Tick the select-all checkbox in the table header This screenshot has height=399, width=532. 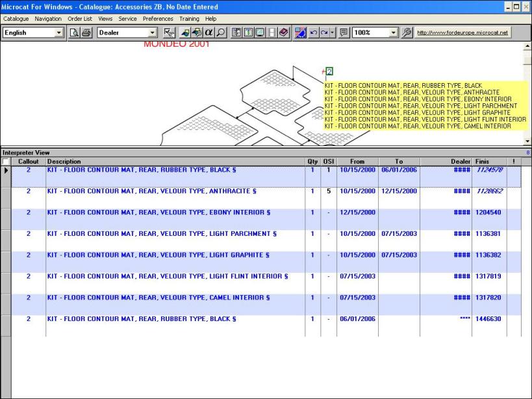point(6,161)
